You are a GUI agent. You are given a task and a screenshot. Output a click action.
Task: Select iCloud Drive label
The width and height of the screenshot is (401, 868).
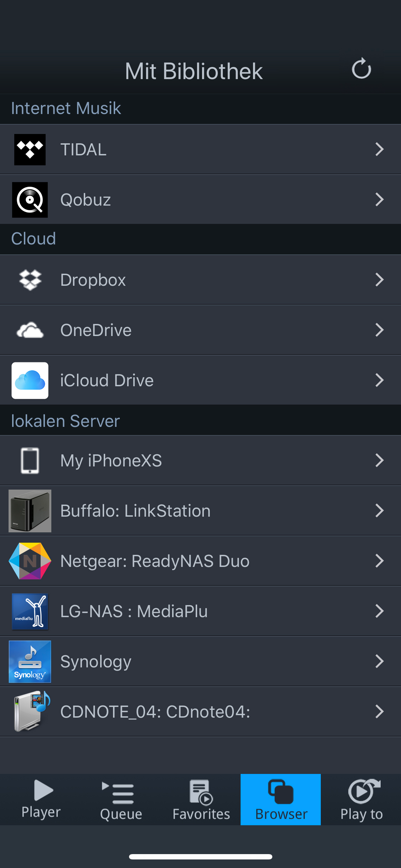click(107, 381)
